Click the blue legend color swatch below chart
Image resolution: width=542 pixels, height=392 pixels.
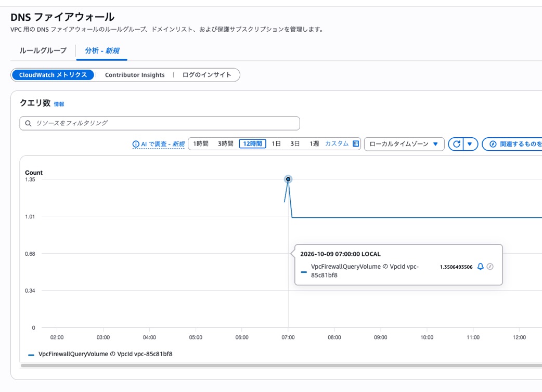pyautogui.click(x=31, y=355)
